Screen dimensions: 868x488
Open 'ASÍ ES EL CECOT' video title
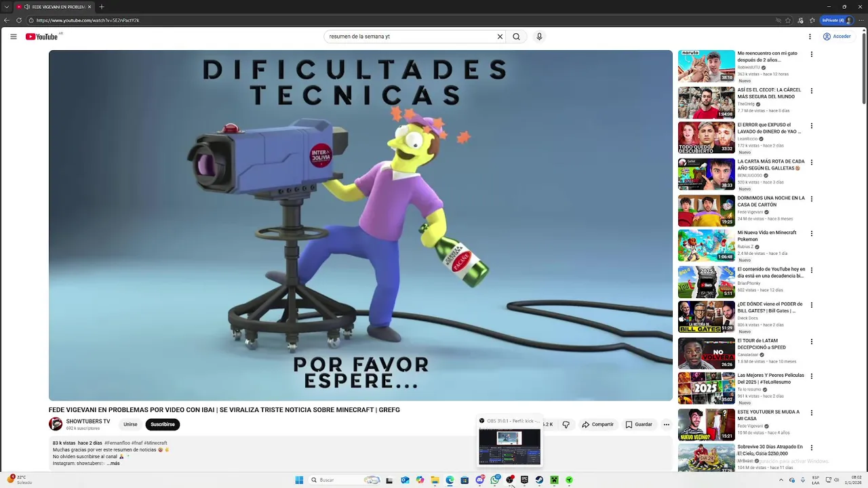(769, 93)
